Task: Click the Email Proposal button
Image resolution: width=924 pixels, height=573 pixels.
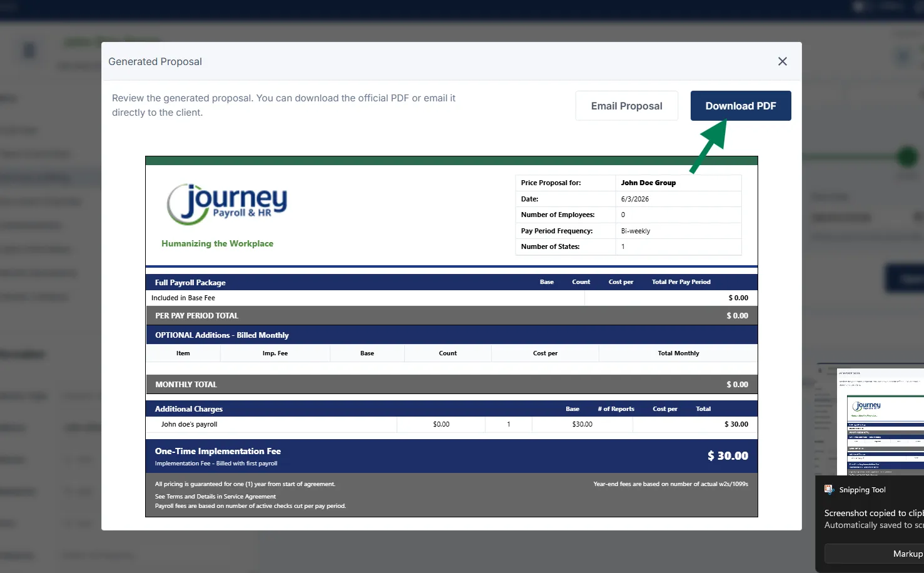Action: [627, 106]
